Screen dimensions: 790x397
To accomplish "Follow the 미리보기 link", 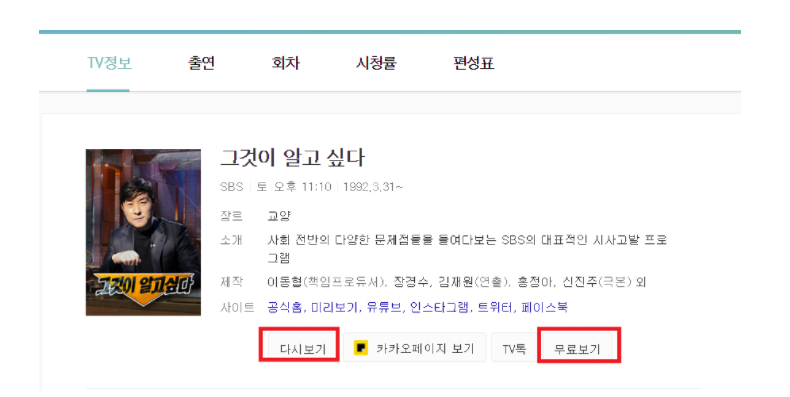I will point(335,307).
